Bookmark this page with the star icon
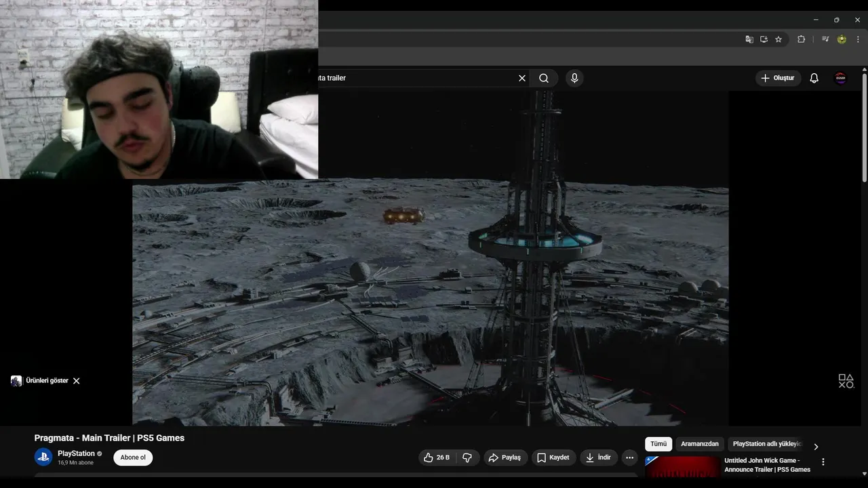 click(778, 39)
